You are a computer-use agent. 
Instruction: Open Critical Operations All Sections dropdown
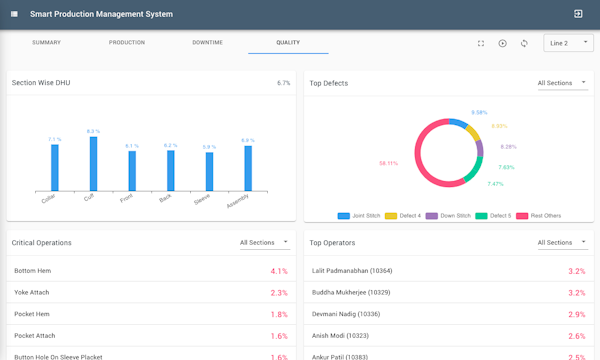265,243
